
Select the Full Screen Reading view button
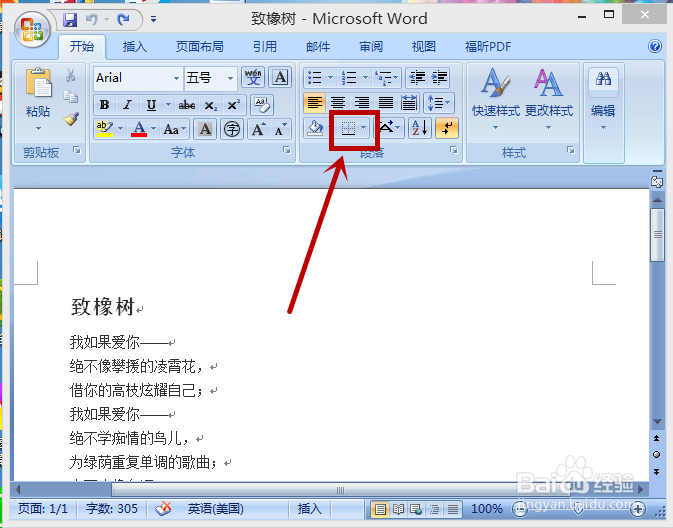pyautogui.click(x=398, y=510)
